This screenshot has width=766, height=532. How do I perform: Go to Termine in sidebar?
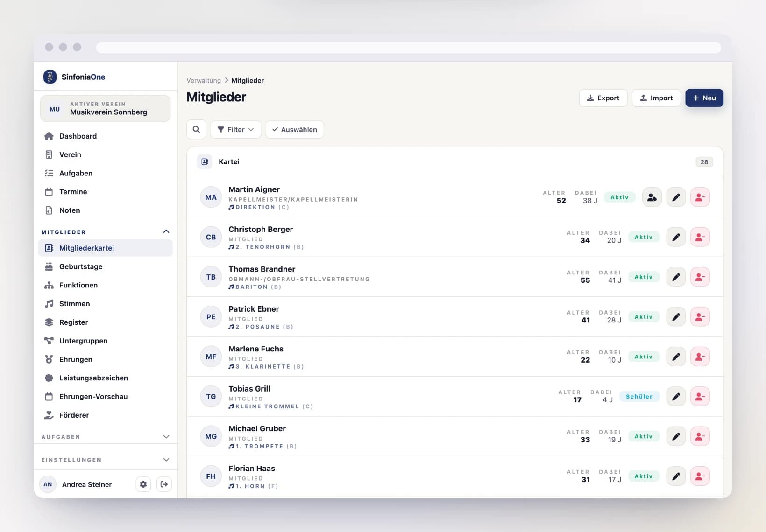(106, 192)
